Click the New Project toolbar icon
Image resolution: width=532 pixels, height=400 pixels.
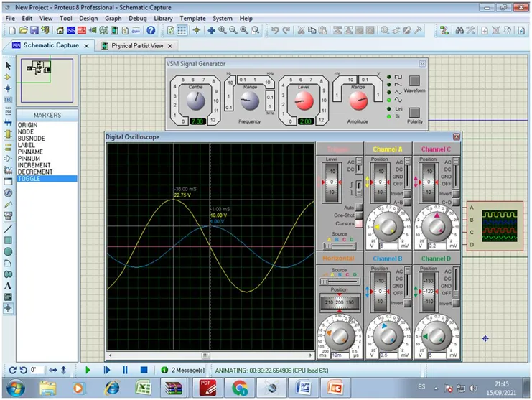pos(12,31)
